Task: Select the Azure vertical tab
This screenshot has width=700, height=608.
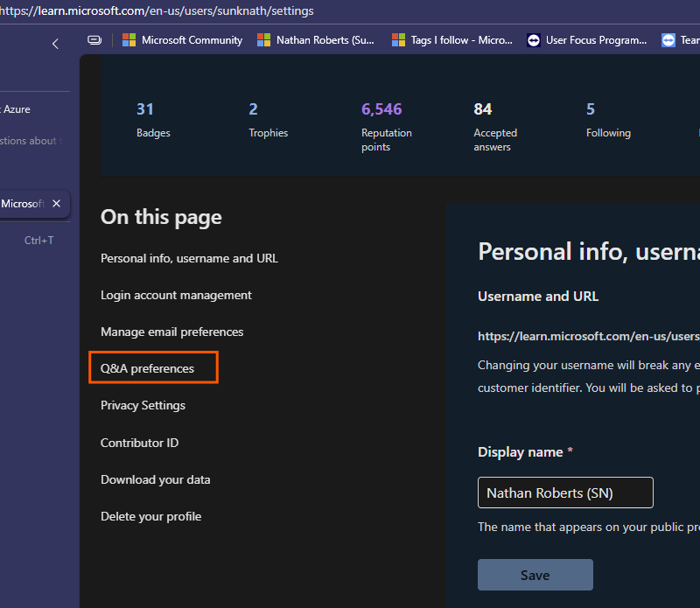Action: [16, 109]
